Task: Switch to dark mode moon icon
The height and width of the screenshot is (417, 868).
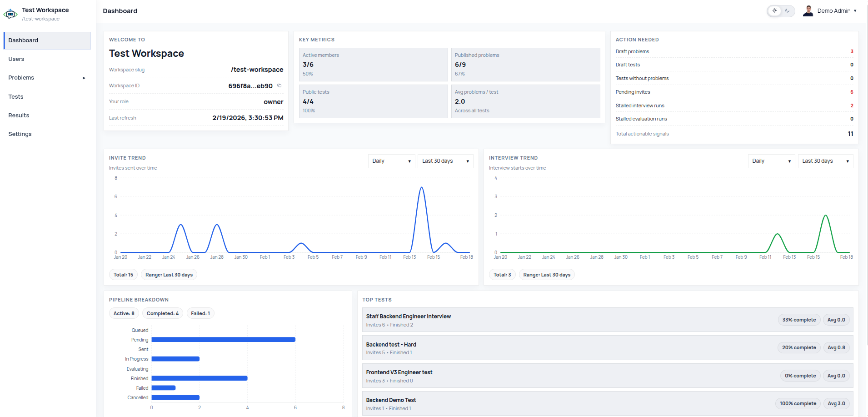Action: click(788, 10)
